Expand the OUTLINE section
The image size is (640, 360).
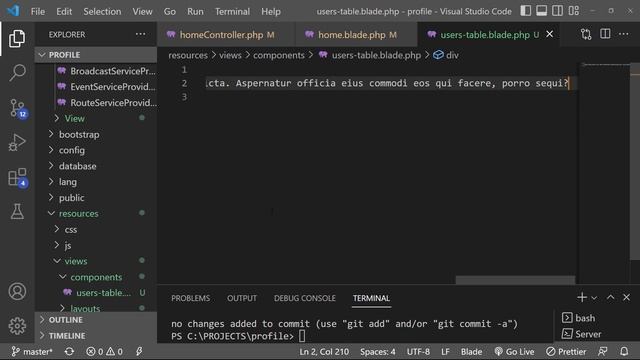96,320
